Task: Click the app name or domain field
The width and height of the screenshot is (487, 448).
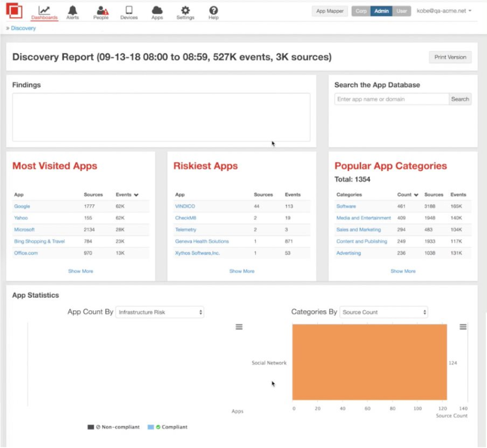Action: click(392, 99)
